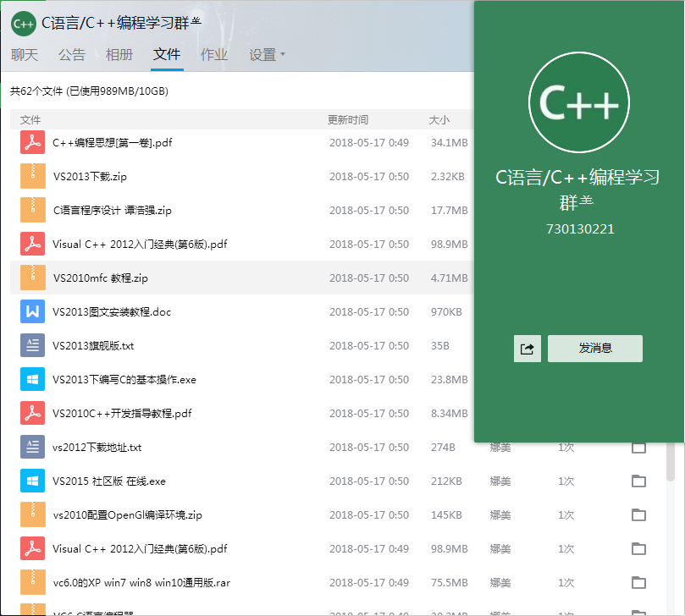Click zip icon of C语言程序设计 谭浩强.zip
The width and height of the screenshot is (685, 616).
33,210
